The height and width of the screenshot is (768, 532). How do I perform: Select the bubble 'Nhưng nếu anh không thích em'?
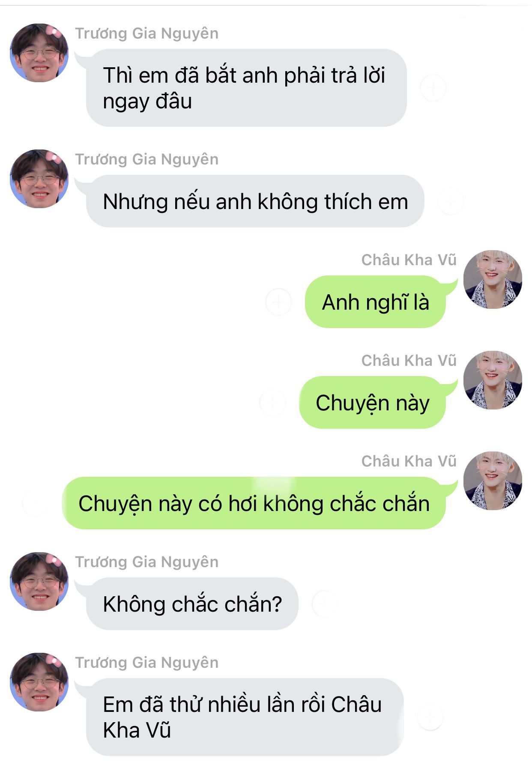255,201
